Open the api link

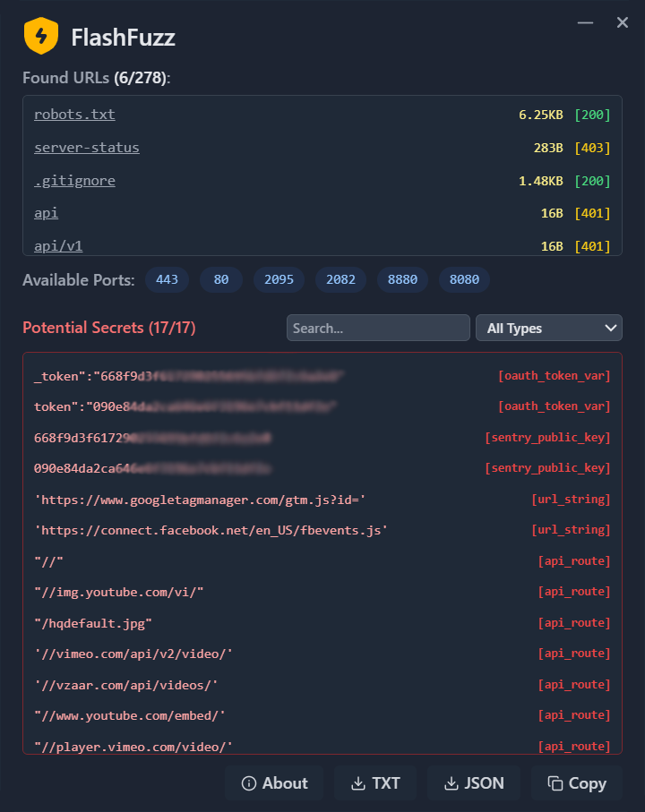[46, 213]
